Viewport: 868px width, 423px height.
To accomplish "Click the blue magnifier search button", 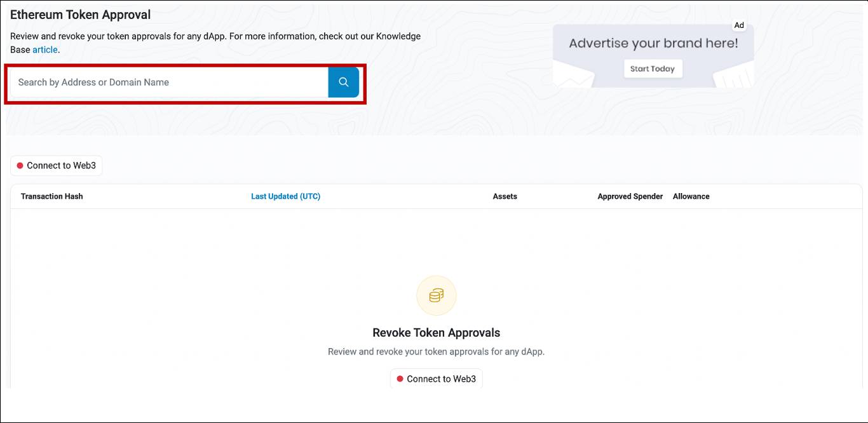I will pos(344,82).
